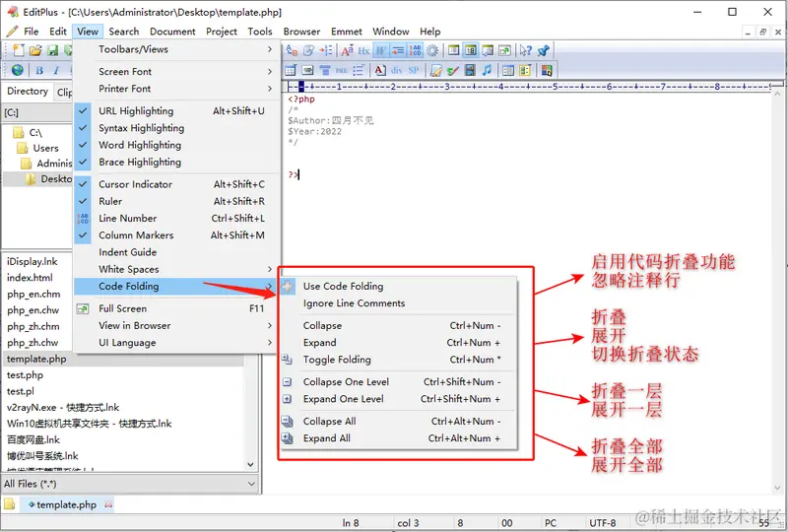Screen dimensions: 788x532
Task: Select Toggle Folding menu item
Action: (399, 360)
